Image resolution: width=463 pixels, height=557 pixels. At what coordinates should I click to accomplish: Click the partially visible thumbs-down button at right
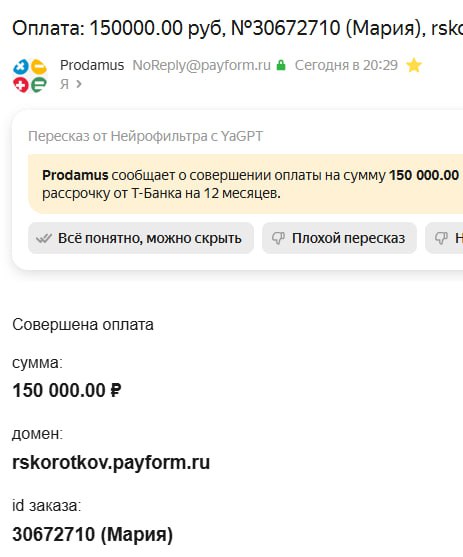click(444, 238)
